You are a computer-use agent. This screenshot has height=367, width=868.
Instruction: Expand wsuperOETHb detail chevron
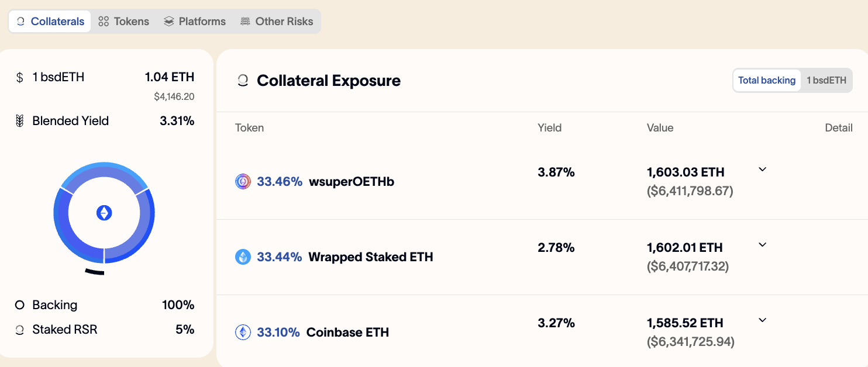coord(762,169)
